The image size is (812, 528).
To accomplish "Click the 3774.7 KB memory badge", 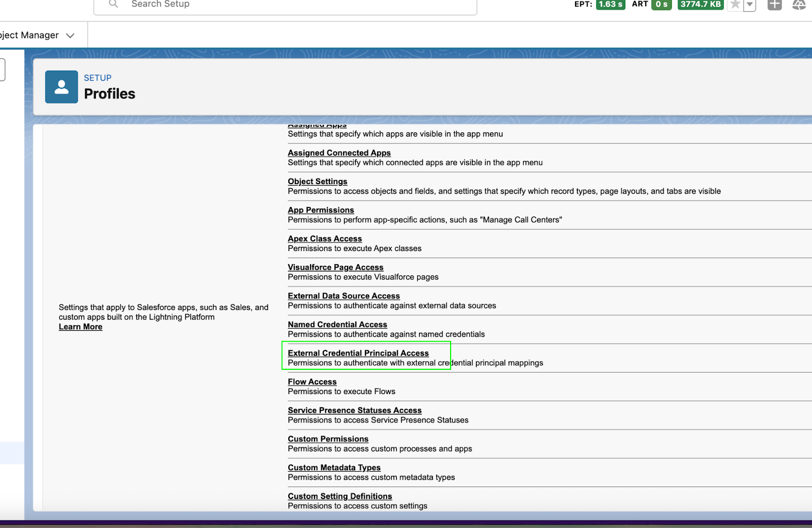I will point(700,4).
